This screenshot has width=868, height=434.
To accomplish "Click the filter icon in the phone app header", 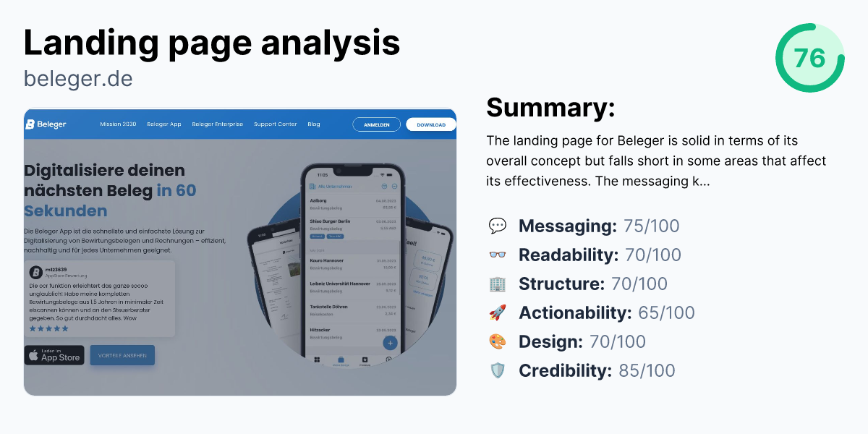I will tap(383, 186).
